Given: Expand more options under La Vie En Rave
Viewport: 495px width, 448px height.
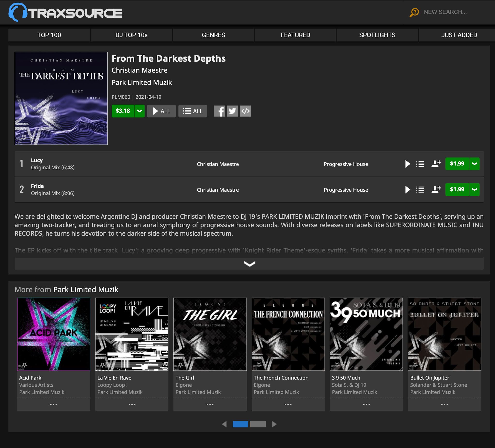Looking at the screenshot, I should [x=132, y=404].
